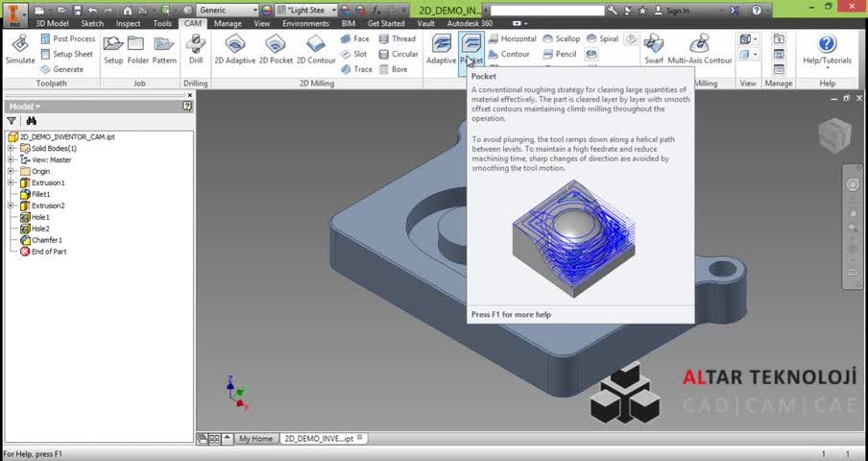Close the Model browser panel
The width and height of the screenshot is (868, 461).
[190, 95]
